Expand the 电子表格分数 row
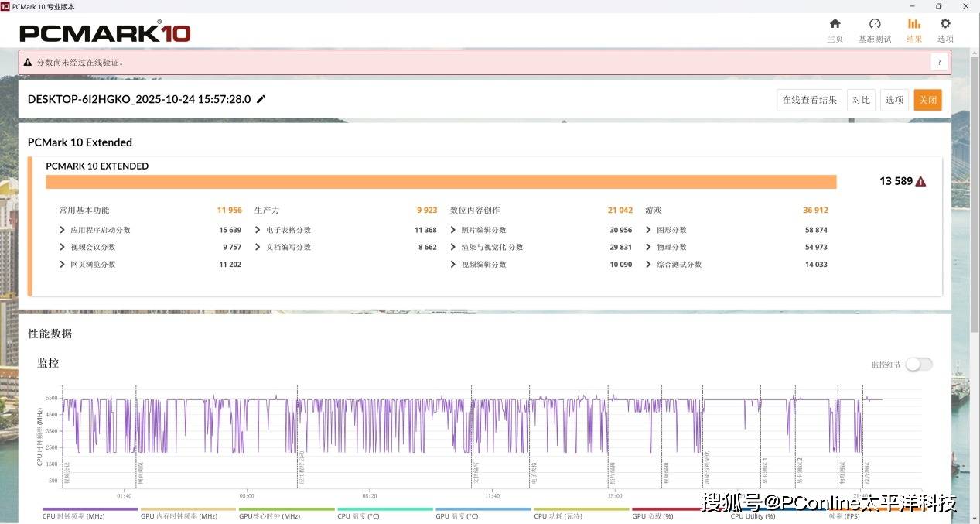 point(258,230)
